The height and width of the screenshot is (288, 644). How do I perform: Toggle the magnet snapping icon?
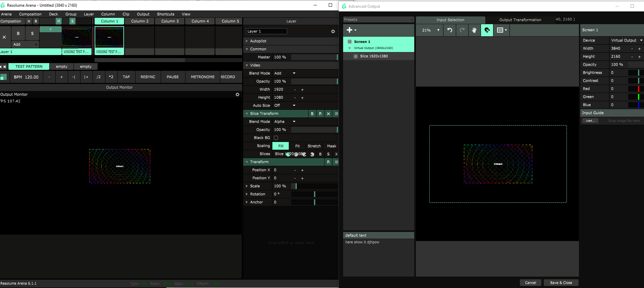point(487,30)
